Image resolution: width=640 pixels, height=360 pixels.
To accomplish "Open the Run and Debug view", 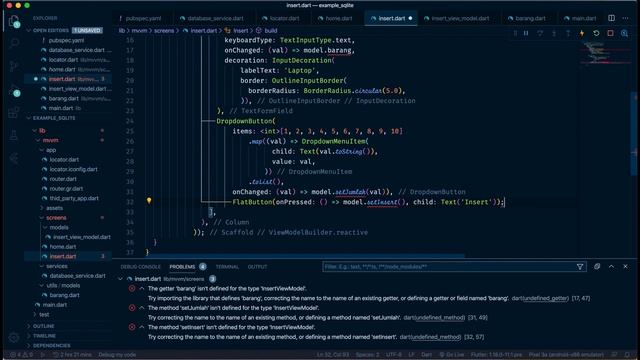I will (x=14, y=91).
